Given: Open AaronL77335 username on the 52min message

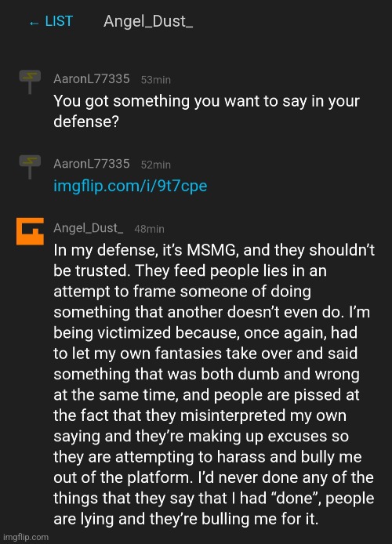Looking at the screenshot, I should [92, 164].
